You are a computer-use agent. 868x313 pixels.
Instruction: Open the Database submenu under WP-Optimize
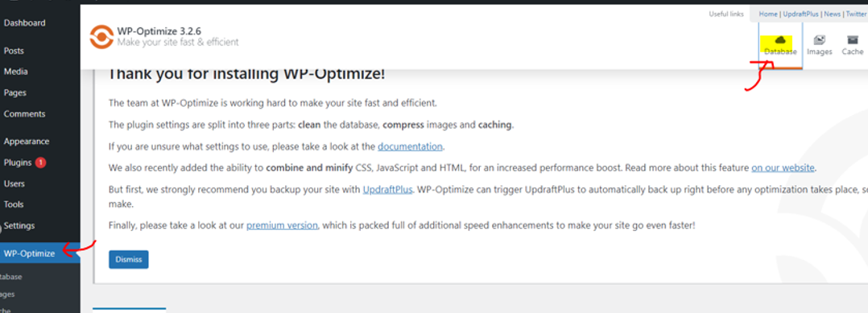[x=11, y=277]
